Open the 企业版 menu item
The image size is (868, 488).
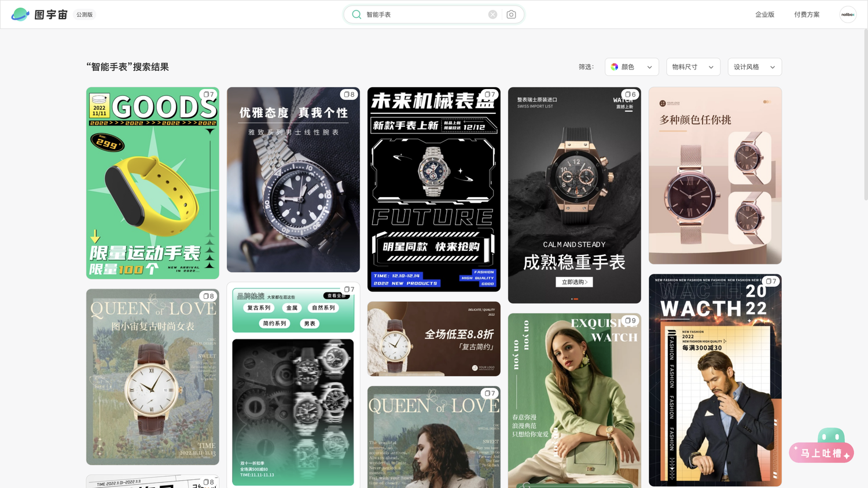click(764, 14)
